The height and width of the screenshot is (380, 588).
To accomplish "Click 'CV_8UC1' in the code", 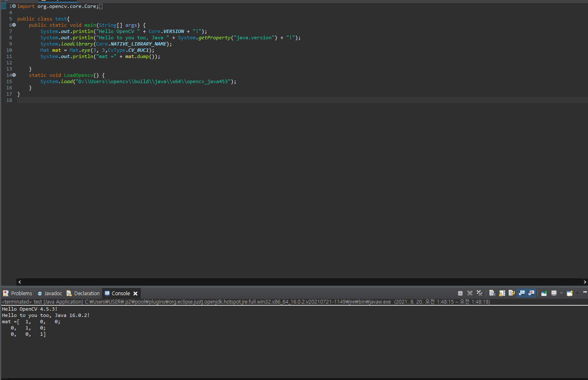I will [x=138, y=50].
